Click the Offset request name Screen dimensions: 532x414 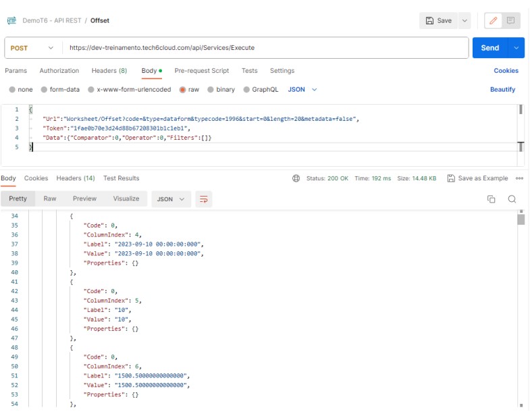coord(100,21)
